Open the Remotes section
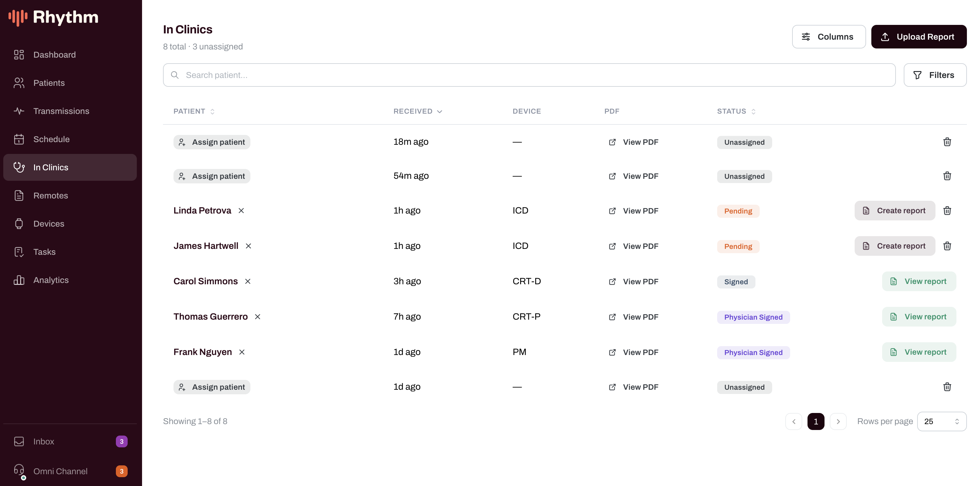 [70, 196]
